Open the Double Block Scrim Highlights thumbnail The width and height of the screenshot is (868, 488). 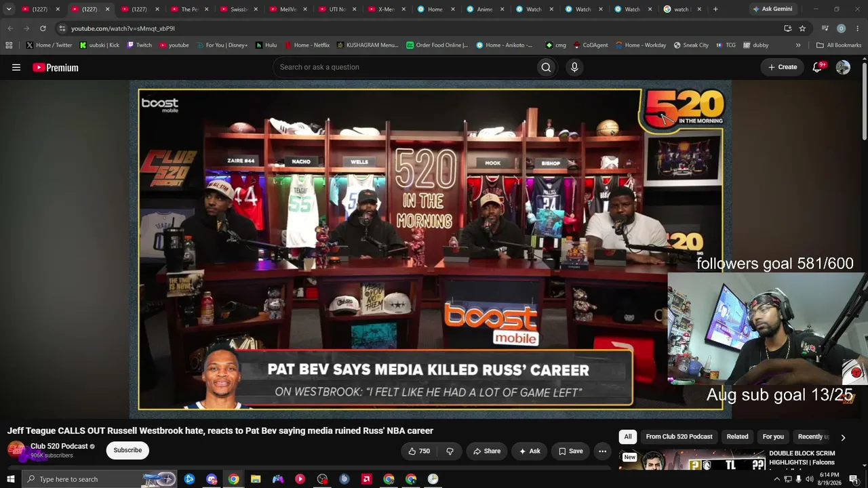(692, 460)
